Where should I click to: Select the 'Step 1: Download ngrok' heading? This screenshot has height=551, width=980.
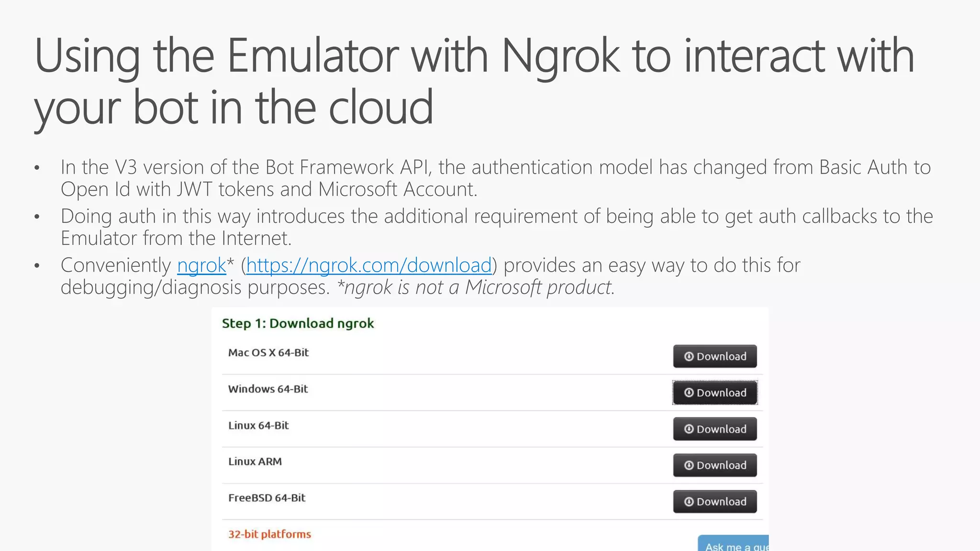(x=298, y=324)
